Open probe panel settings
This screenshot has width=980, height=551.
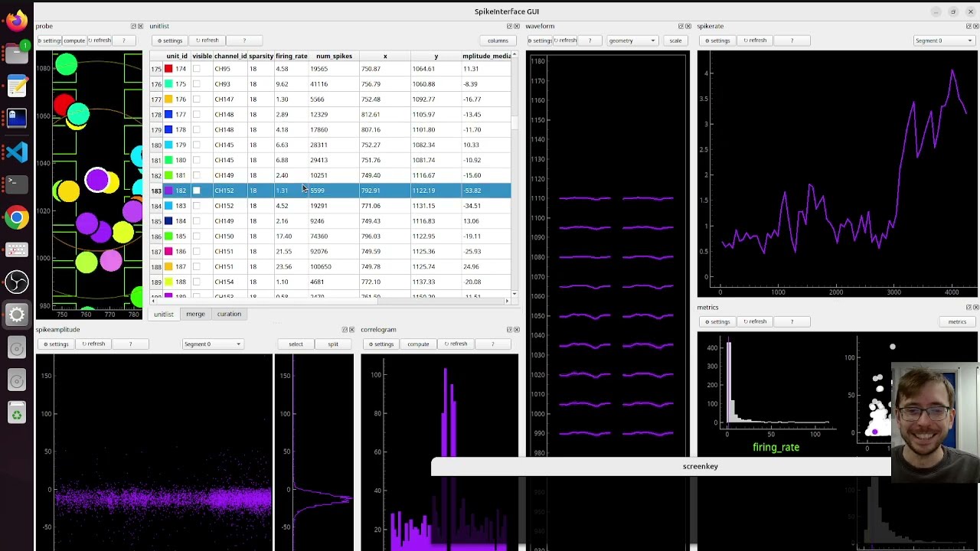coord(49,41)
